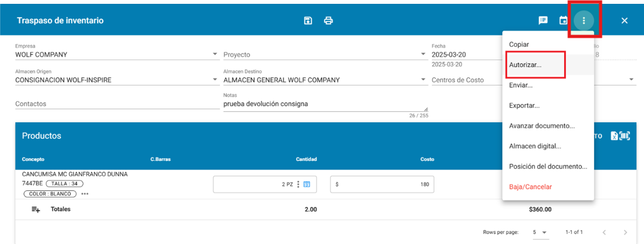
Task: Choose Copiar from the menu
Action: coord(548,44)
